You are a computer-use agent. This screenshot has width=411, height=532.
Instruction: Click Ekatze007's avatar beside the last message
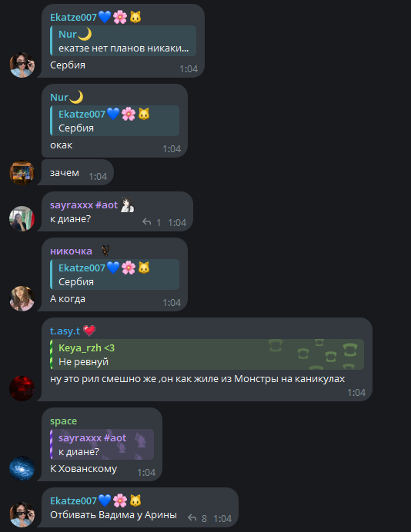tap(22, 514)
